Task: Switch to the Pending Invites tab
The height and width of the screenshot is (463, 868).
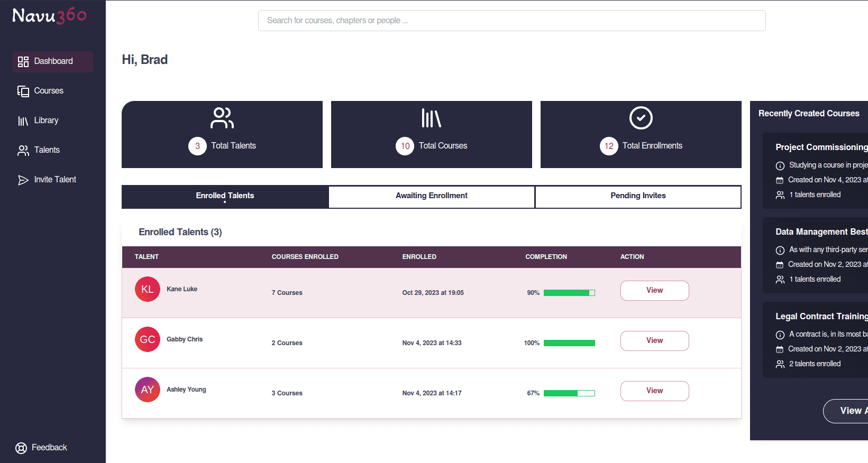Action: [x=638, y=196]
